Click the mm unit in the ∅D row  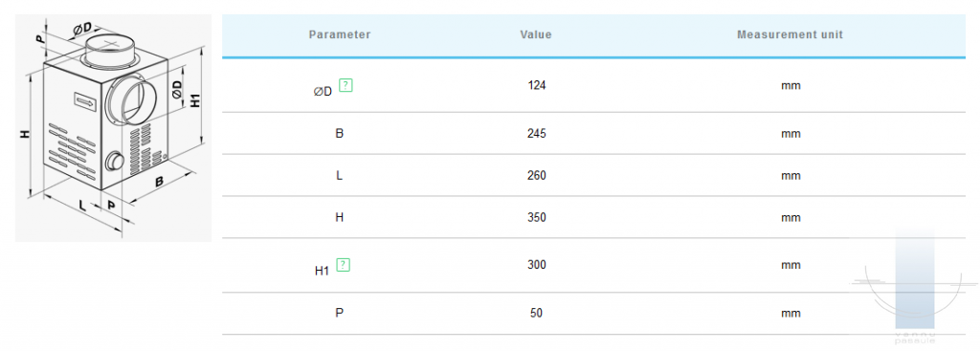point(790,86)
